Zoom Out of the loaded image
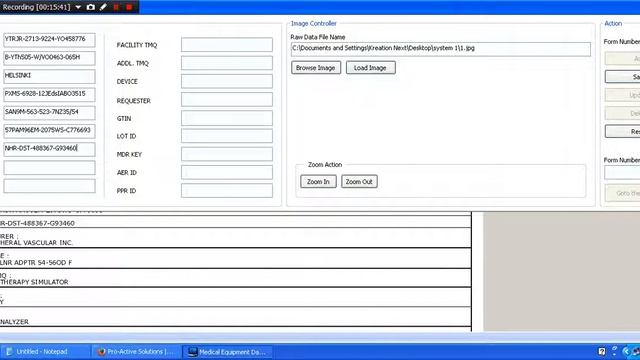Viewport: 640px width, 360px height. [x=359, y=182]
